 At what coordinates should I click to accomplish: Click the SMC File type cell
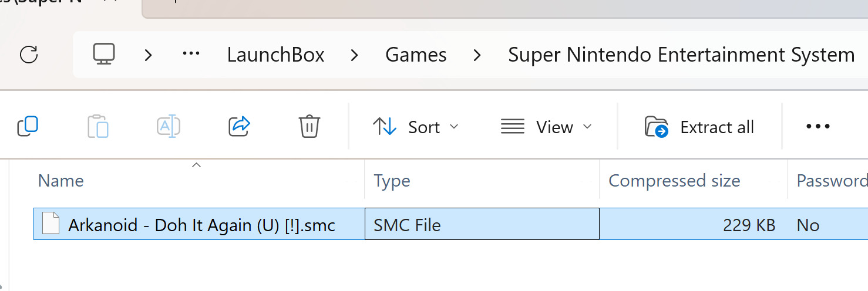click(482, 224)
